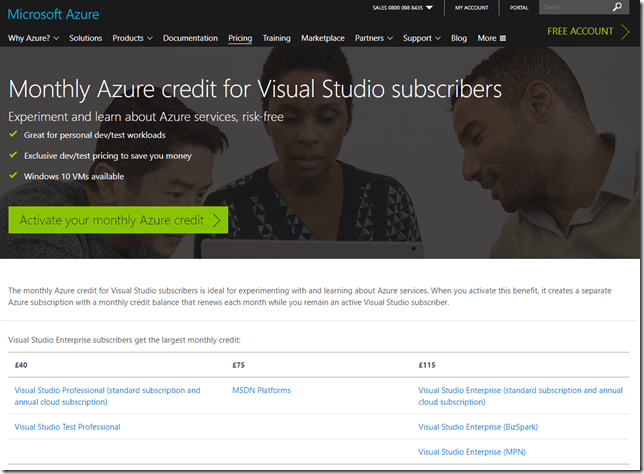The image size is (644, 474).
Task: Open the Partners dropdown menu
Action: pyautogui.click(x=374, y=39)
